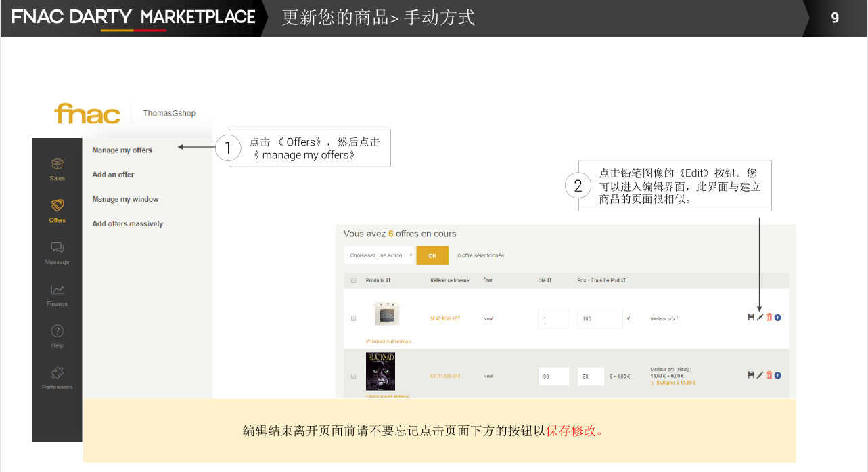The height and width of the screenshot is (472, 868).
Task: Click the 'Référence interne' column header
Action: pyautogui.click(x=450, y=280)
